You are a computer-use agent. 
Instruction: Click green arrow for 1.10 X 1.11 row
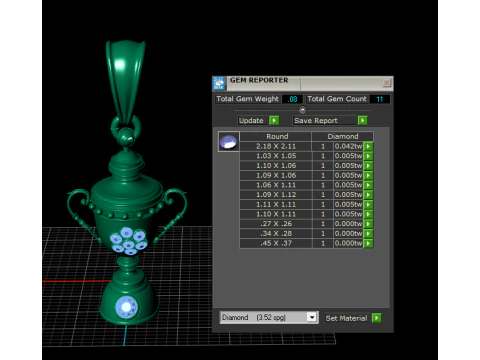368,214
